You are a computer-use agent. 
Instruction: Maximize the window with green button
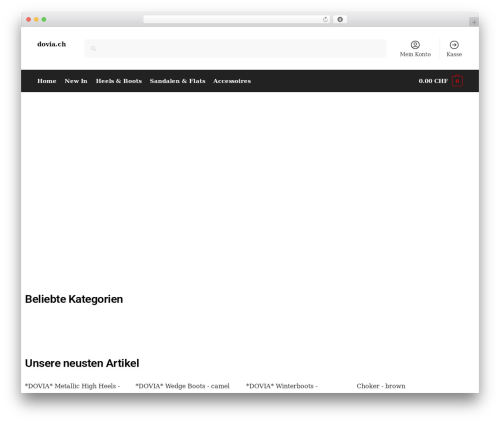coord(44,19)
